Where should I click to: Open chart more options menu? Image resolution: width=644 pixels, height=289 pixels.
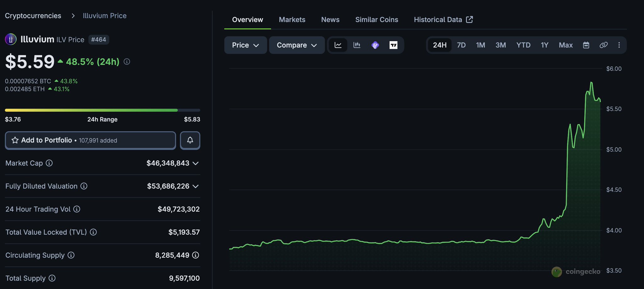[619, 45]
